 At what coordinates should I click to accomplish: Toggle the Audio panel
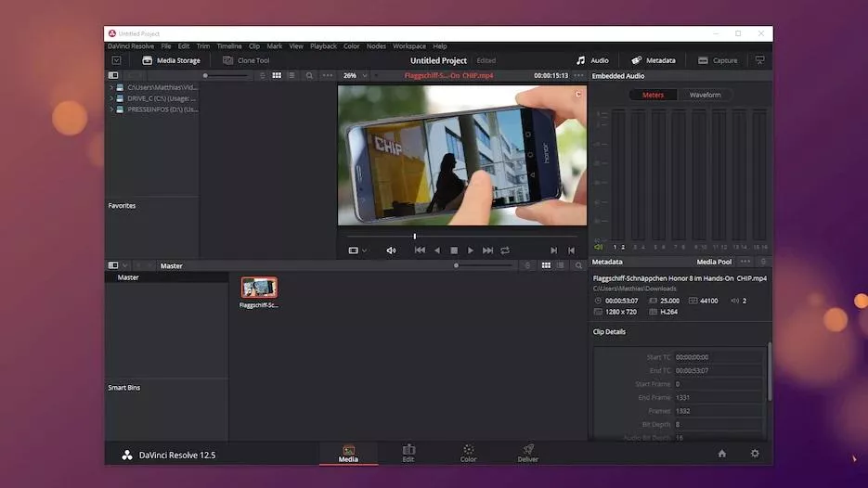click(592, 60)
